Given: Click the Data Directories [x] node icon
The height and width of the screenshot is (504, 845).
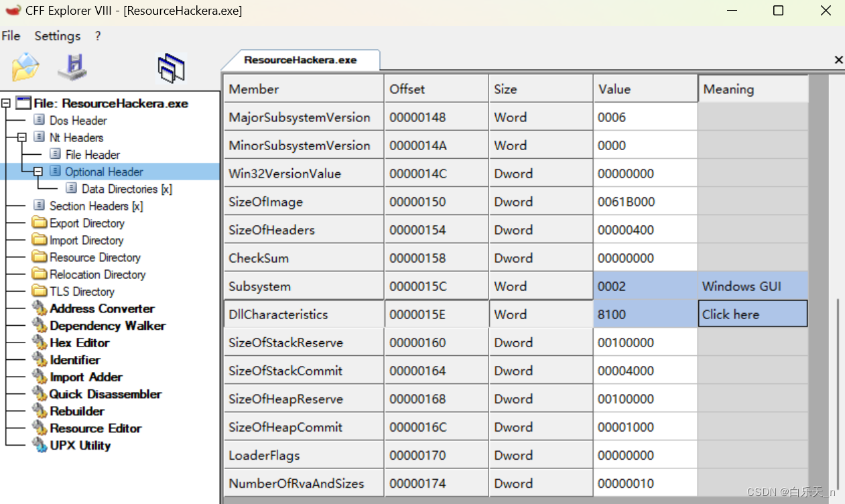Looking at the screenshot, I should tap(72, 189).
